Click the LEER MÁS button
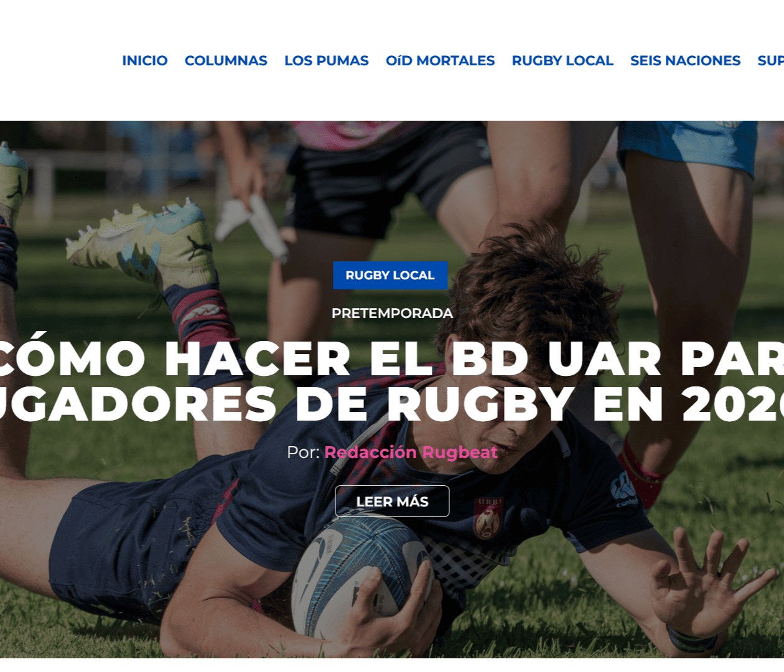This screenshot has height=672, width=784. [392, 501]
